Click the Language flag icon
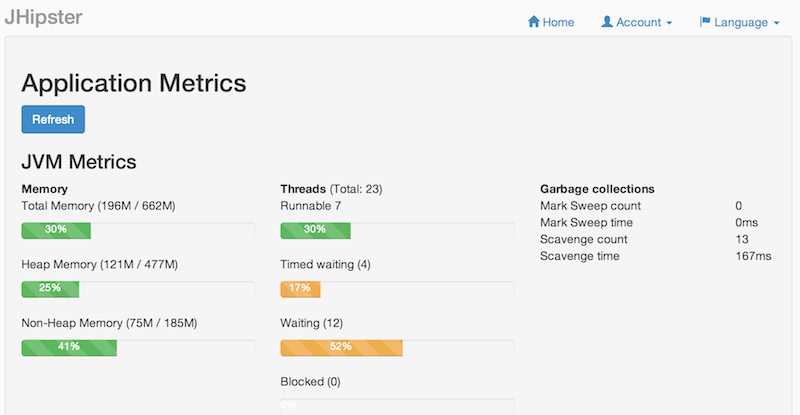The height and width of the screenshot is (415, 800). tap(705, 22)
